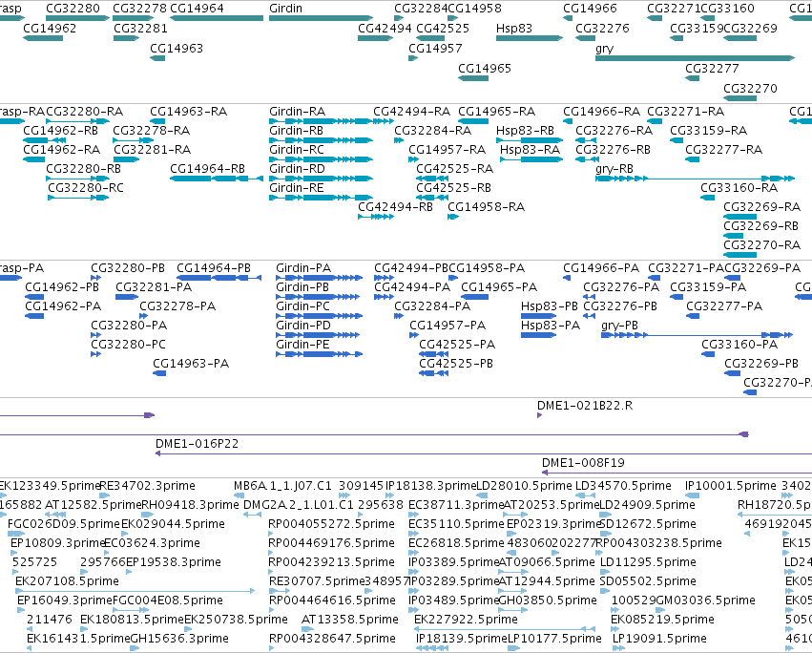
Task: Click EST label EC38711.3prime
Action: (456, 505)
